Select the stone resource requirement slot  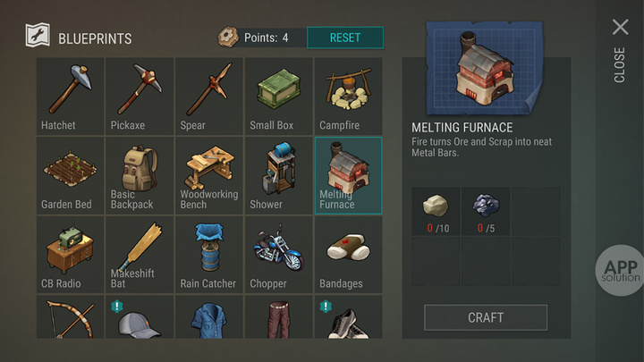coord(436,211)
